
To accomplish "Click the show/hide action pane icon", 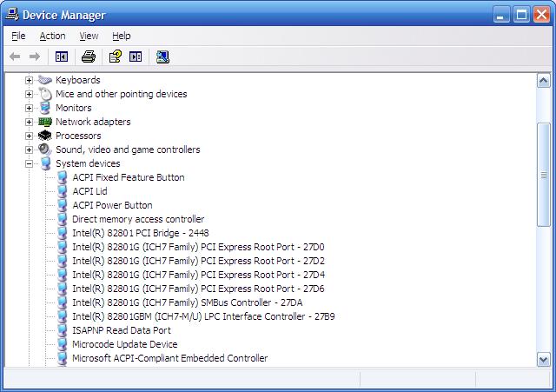I will [x=136, y=56].
